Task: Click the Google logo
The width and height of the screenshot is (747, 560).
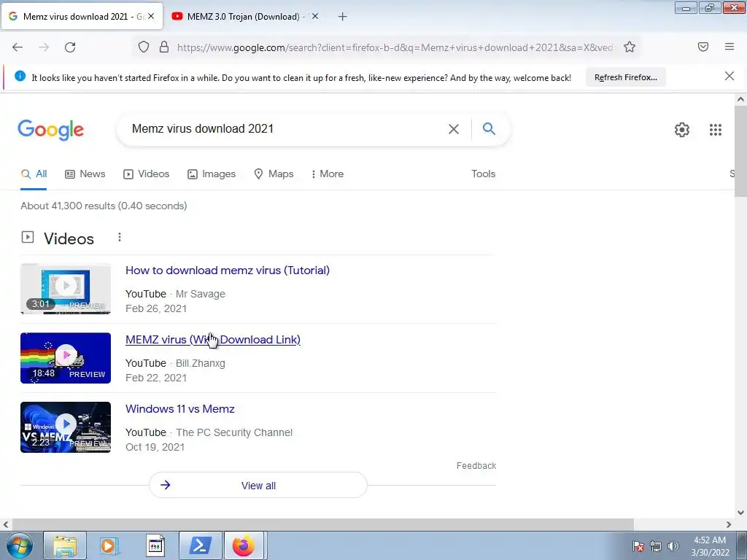Action: (50, 130)
